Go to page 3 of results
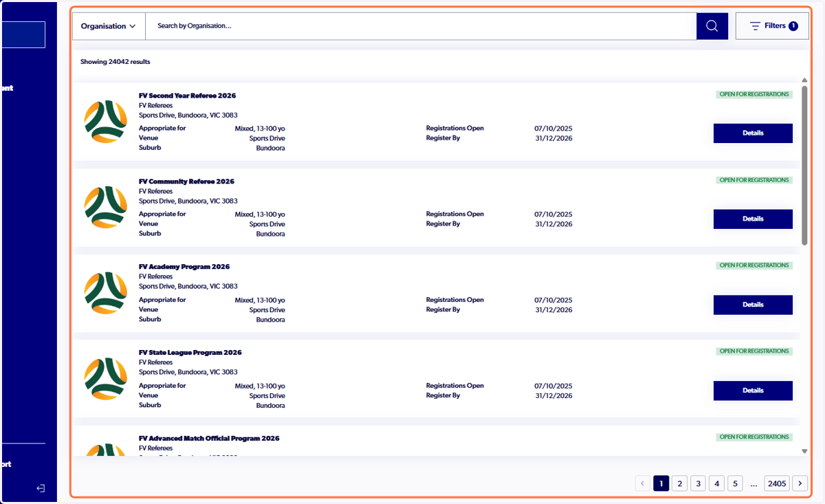This screenshot has width=825, height=504. click(698, 483)
